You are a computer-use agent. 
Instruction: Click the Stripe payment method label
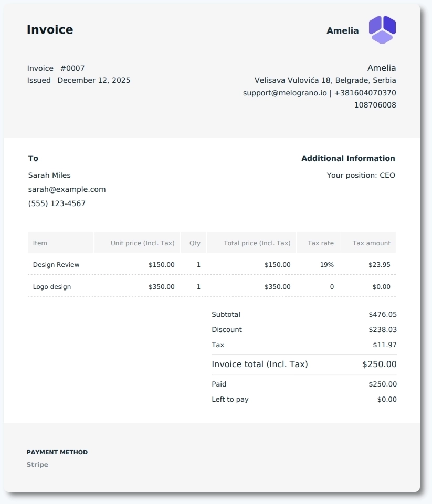37,464
